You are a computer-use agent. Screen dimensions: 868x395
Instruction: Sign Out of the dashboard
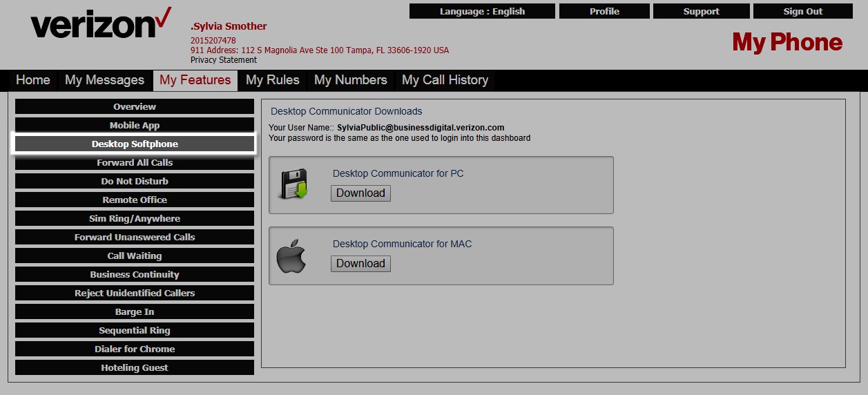click(x=802, y=11)
